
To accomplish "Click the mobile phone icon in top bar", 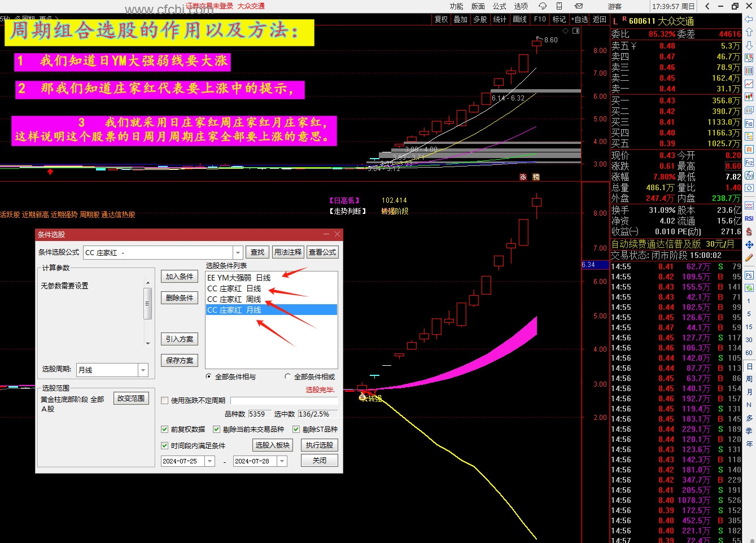I will coord(559,6).
